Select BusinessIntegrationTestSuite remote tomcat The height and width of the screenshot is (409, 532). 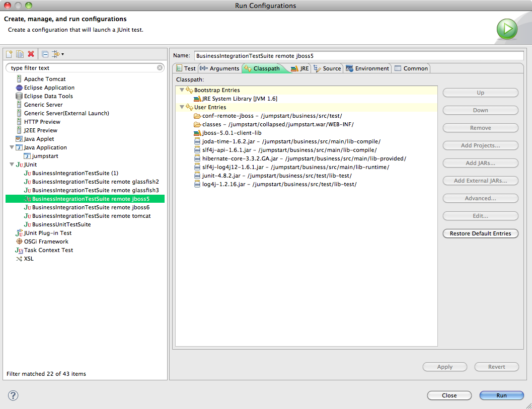[91, 216]
